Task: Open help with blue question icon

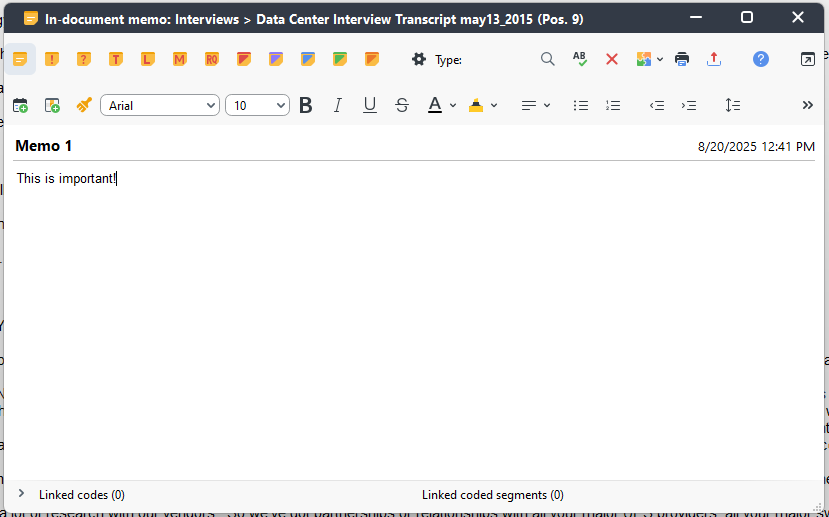Action: point(761,59)
